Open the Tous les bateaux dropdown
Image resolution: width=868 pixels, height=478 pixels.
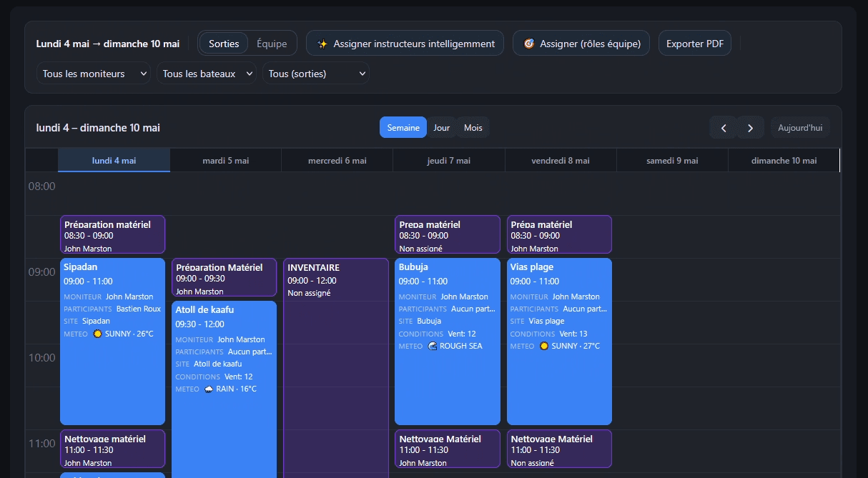207,74
